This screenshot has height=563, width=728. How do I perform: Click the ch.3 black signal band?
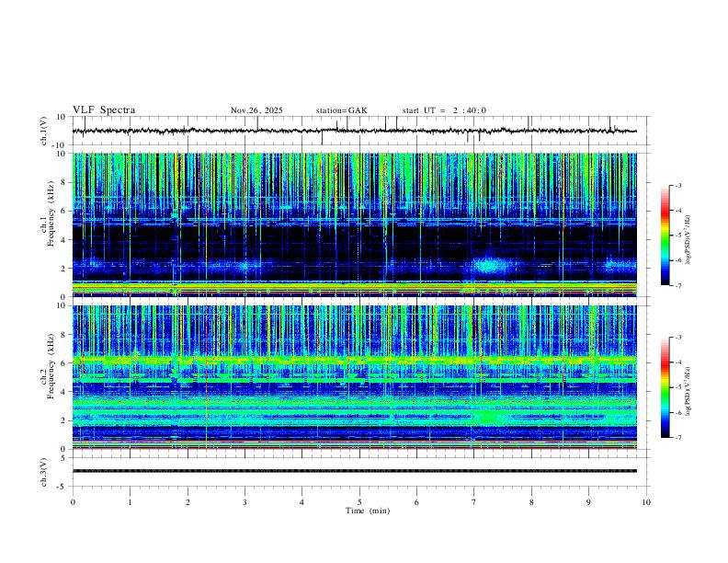click(x=354, y=471)
